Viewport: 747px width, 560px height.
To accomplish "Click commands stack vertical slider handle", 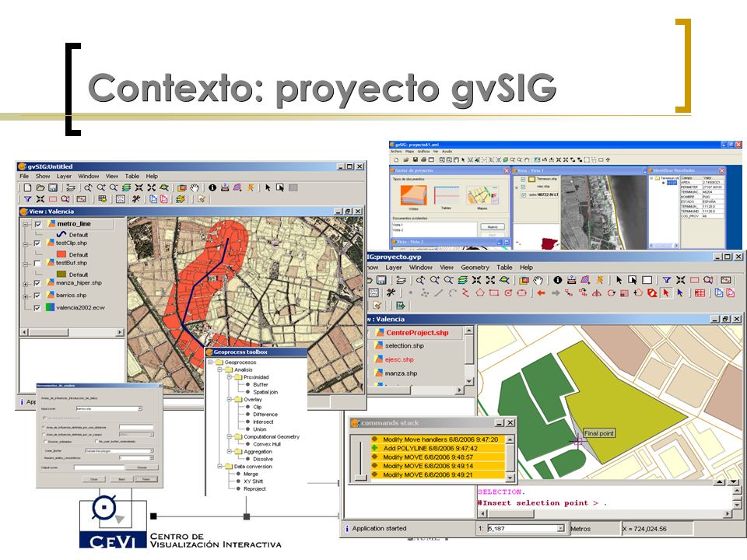I will tap(361, 477).
